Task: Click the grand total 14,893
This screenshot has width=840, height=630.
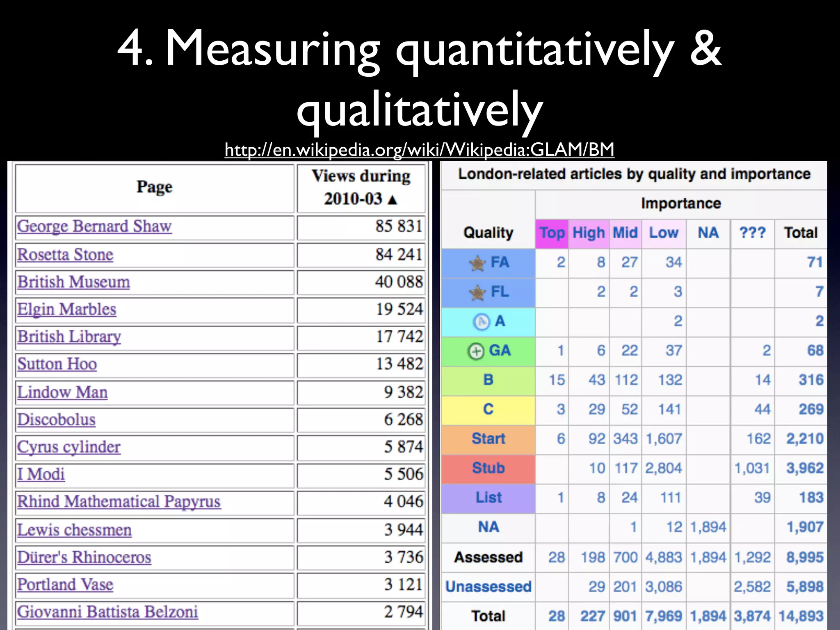Action: [801, 616]
